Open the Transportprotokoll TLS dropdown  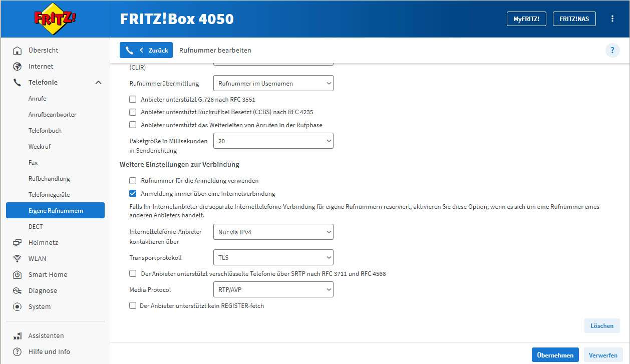(x=273, y=258)
